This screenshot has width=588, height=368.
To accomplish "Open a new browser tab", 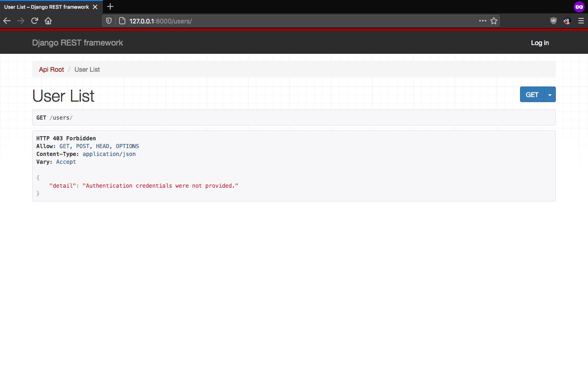I will (x=110, y=6).
